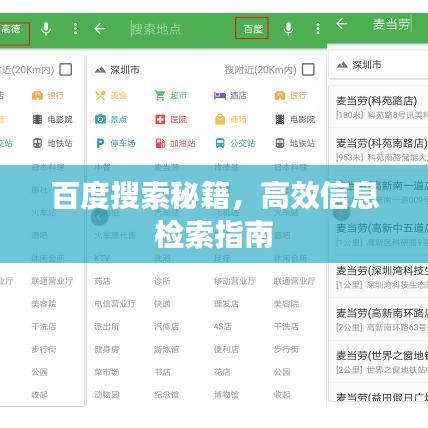Select the 加油站 fuel pump category

pyautogui.click(x=175, y=143)
